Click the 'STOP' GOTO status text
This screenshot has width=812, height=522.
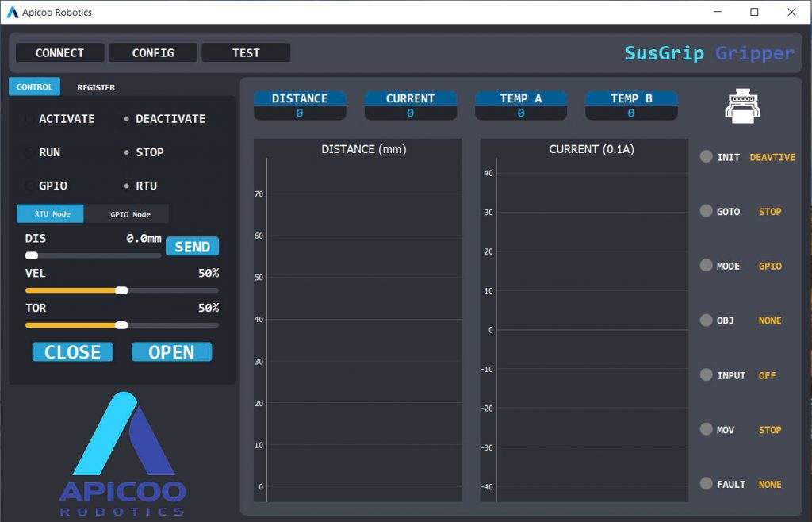coord(770,211)
